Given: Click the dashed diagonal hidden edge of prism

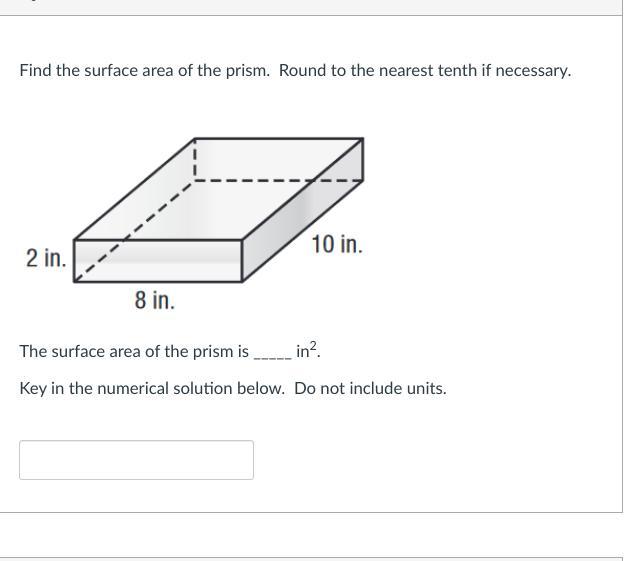Looking at the screenshot, I should click(135, 231).
